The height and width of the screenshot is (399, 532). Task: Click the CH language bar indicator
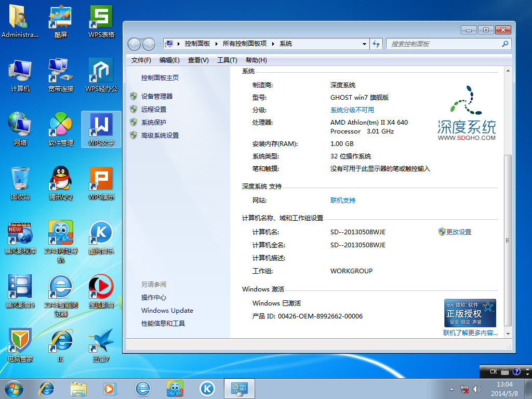point(493,372)
